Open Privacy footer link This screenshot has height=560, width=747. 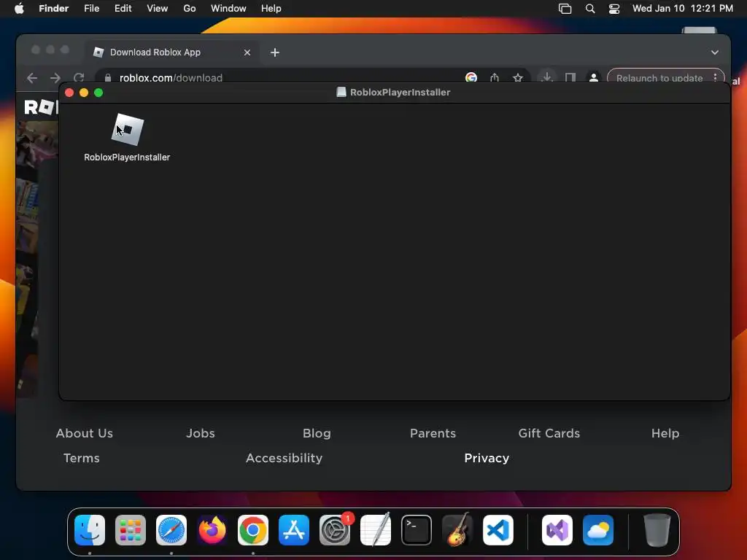point(487,458)
